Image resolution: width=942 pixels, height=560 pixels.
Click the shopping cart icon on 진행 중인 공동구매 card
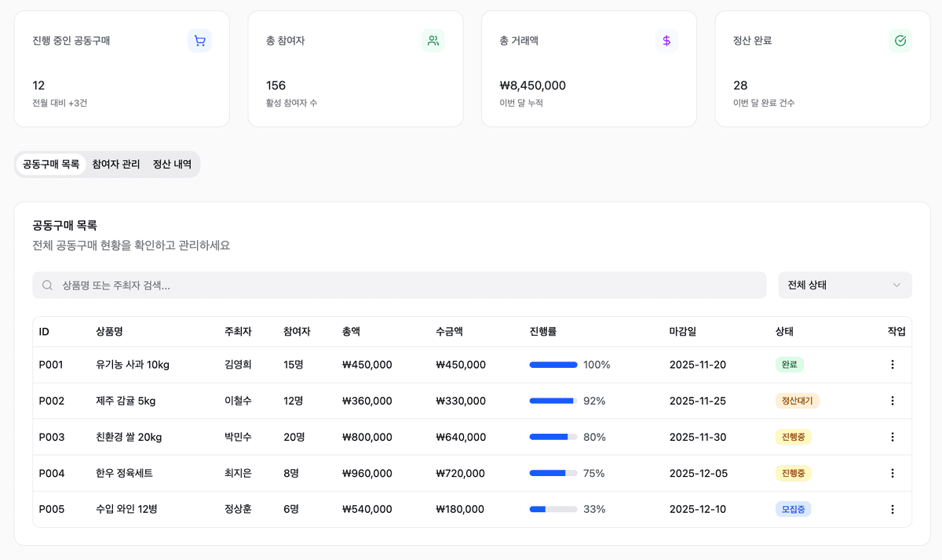(x=199, y=41)
